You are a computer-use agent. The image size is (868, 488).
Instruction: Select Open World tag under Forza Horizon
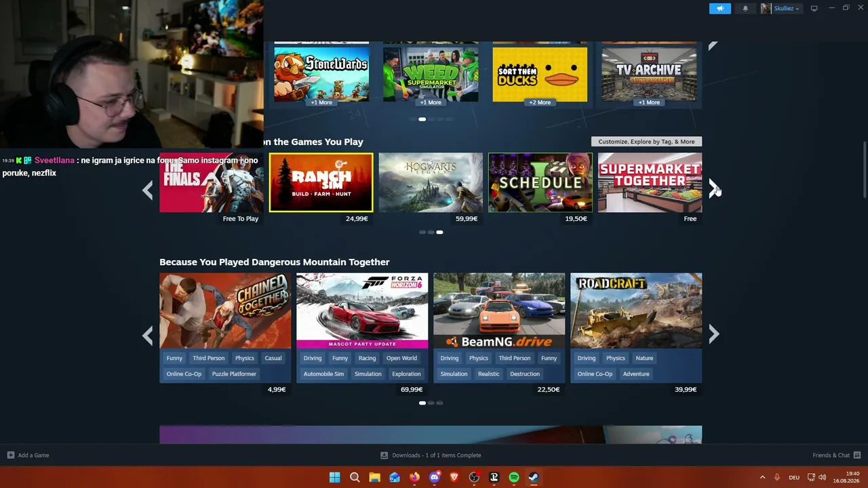pos(401,359)
